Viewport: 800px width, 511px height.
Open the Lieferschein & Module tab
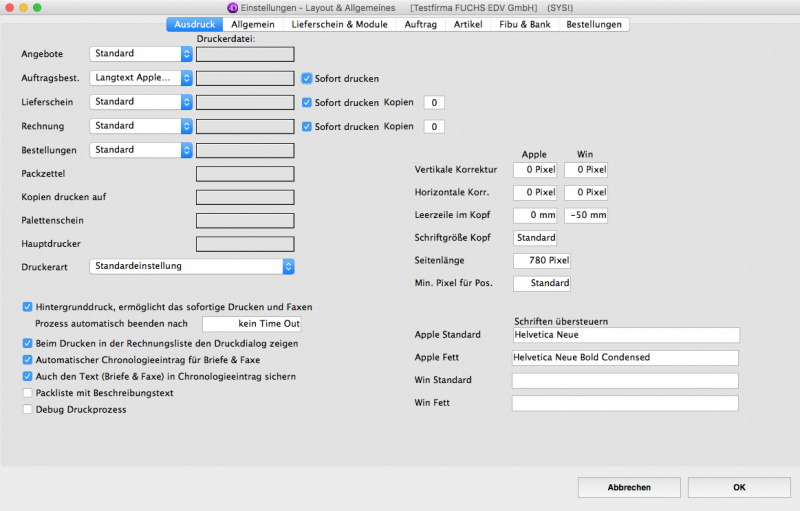pyautogui.click(x=338, y=24)
